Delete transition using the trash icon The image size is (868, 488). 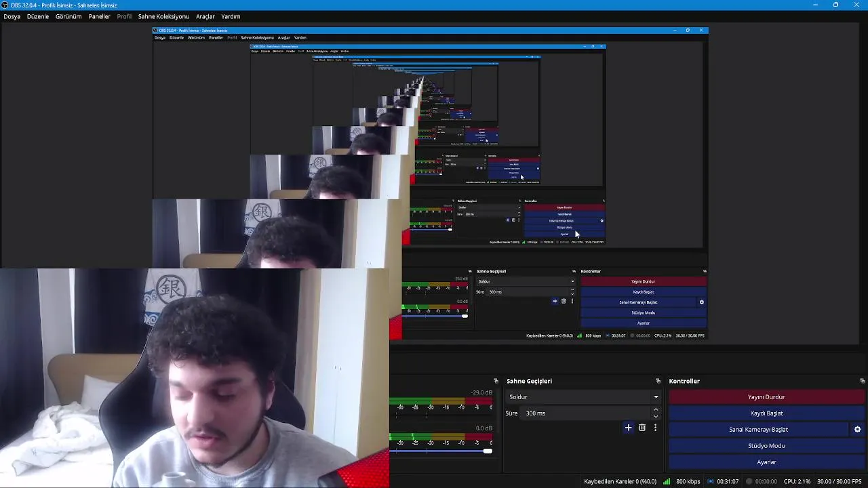pos(642,428)
